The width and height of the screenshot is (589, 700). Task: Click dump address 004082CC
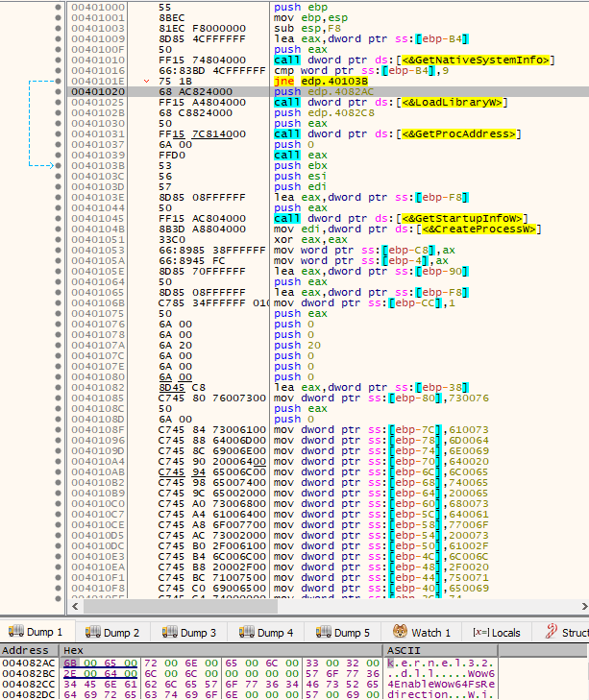coord(29,684)
